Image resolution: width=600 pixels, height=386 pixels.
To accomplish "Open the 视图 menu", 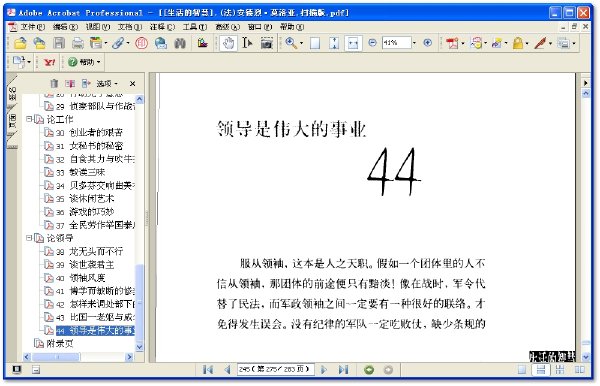I will 98,27.
